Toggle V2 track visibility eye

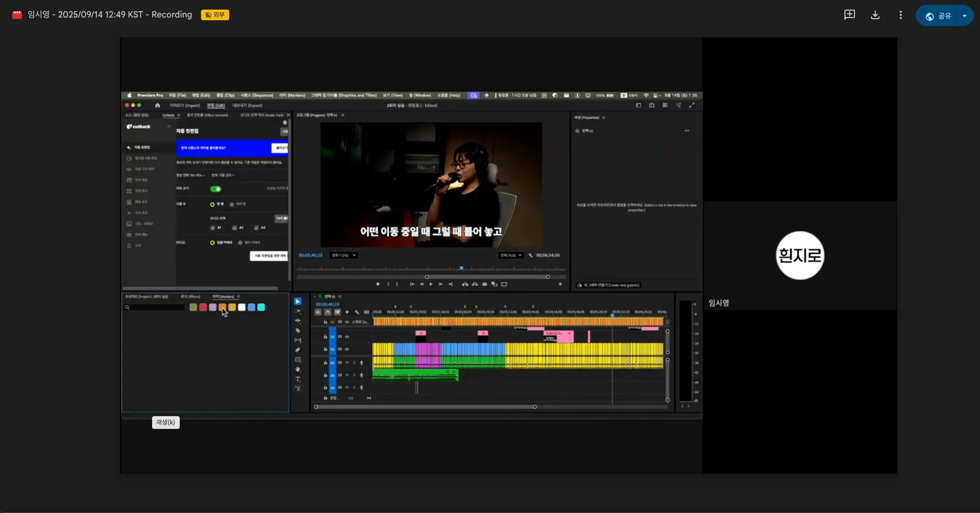[x=347, y=337]
